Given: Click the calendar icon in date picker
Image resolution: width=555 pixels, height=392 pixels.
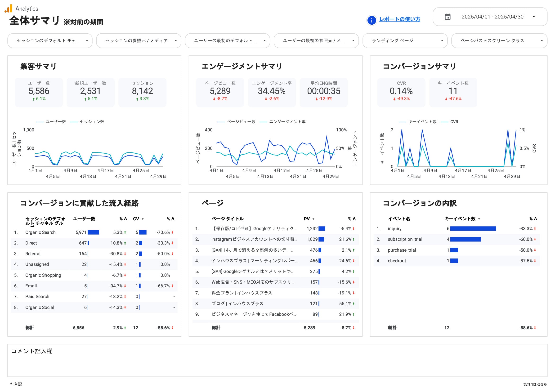Looking at the screenshot, I should (x=448, y=17).
